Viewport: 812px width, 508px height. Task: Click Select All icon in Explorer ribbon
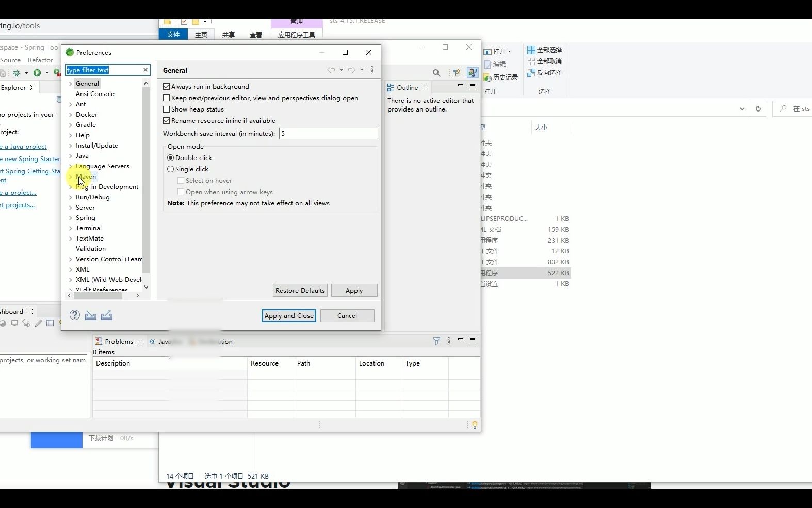531,50
